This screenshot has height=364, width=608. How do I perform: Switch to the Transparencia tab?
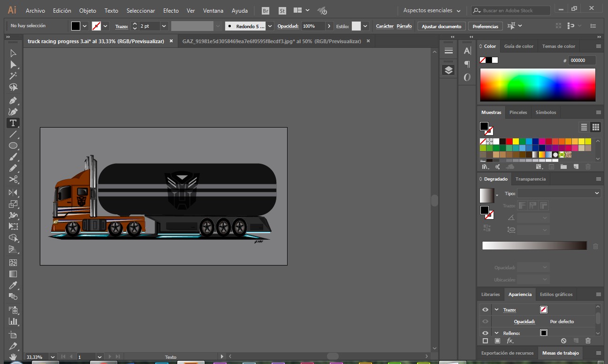pos(530,179)
